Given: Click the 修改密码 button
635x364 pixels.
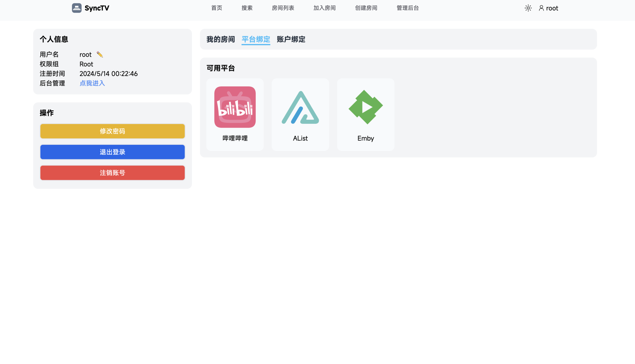Looking at the screenshot, I should click(112, 131).
